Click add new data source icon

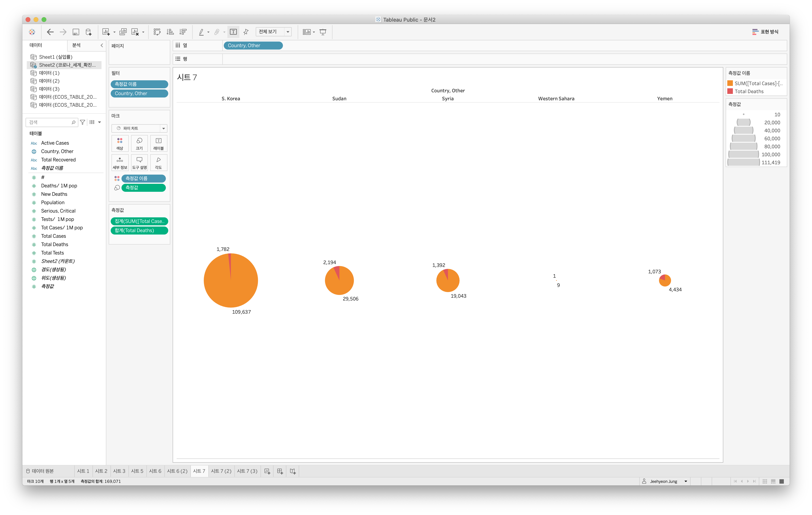[88, 32]
